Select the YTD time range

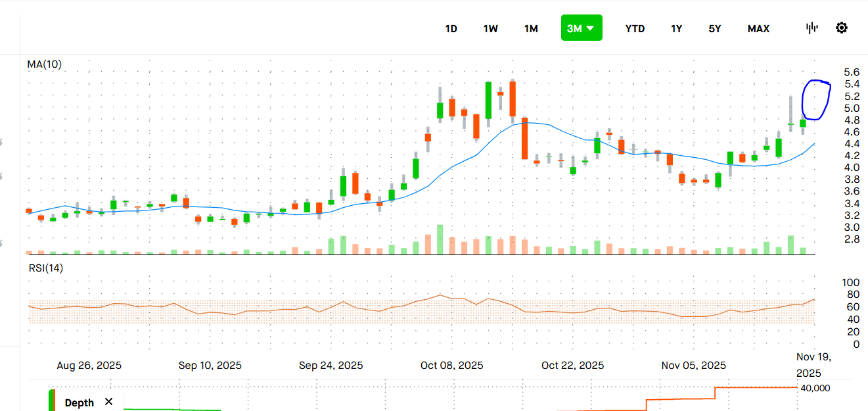click(x=635, y=28)
